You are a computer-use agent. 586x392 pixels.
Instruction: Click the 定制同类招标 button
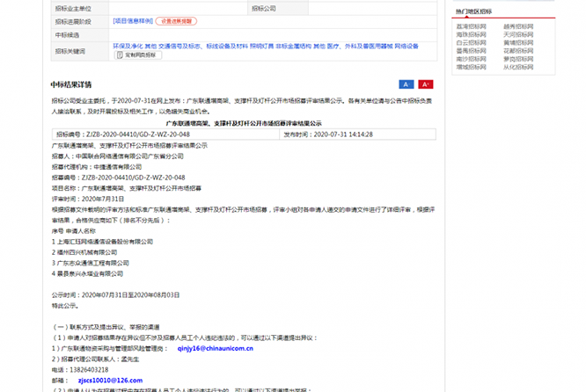(138, 54)
